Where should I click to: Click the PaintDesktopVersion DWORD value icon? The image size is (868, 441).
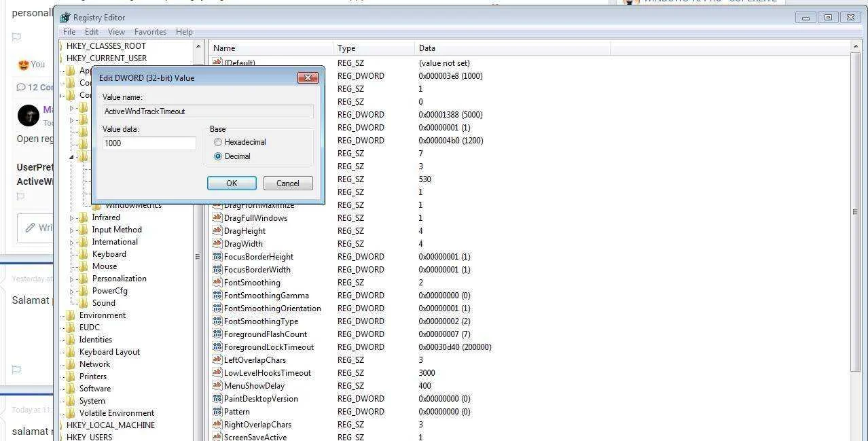click(217, 399)
